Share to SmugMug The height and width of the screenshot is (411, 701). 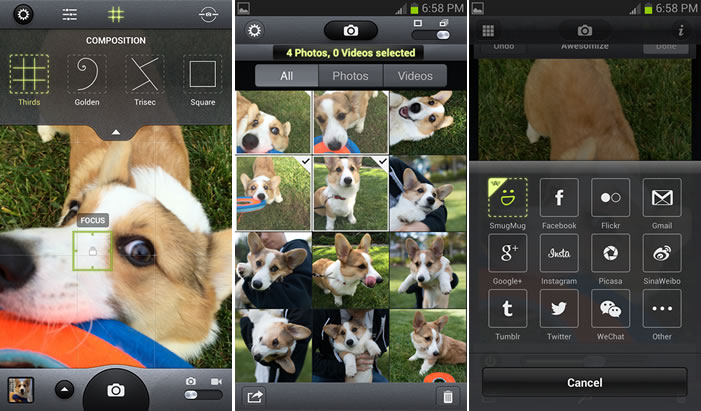(507, 203)
